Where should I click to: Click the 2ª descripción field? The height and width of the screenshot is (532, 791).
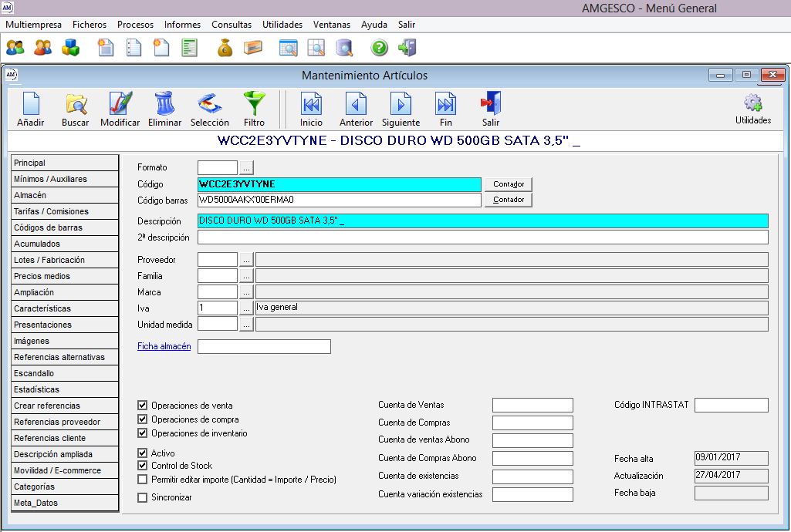(483, 237)
